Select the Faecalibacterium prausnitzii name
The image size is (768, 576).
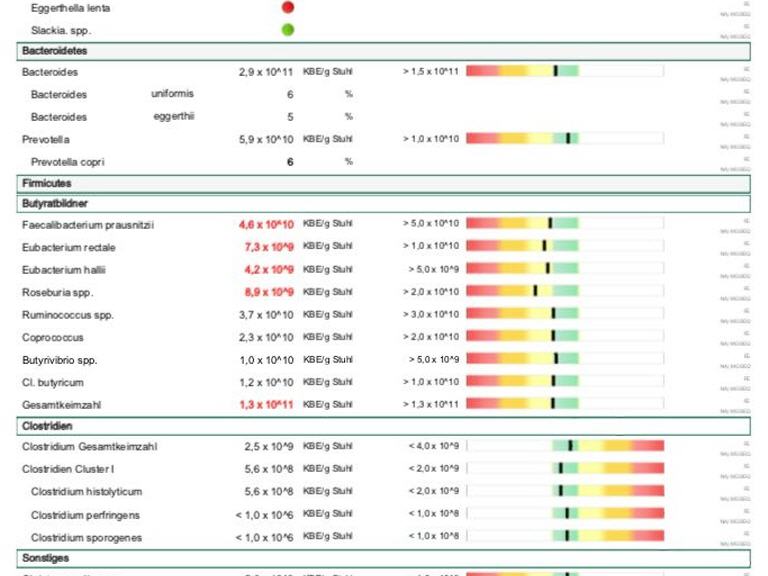(88, 225)
